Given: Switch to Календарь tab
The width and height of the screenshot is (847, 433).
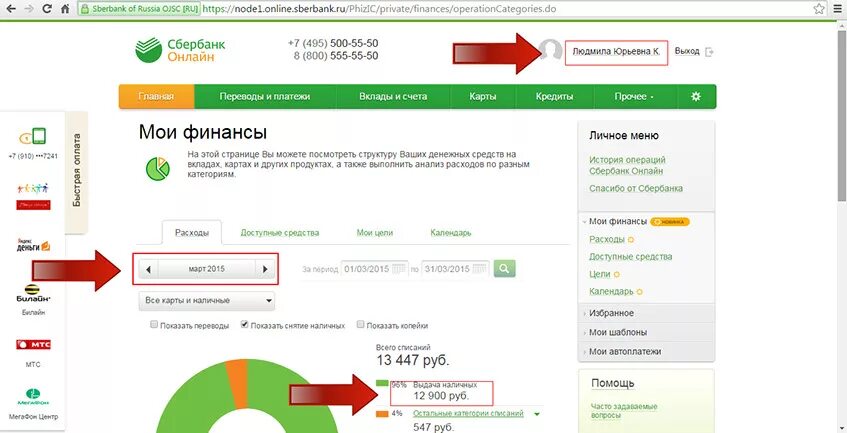Looking at the screenshot, I should click(x=451, y=233).
